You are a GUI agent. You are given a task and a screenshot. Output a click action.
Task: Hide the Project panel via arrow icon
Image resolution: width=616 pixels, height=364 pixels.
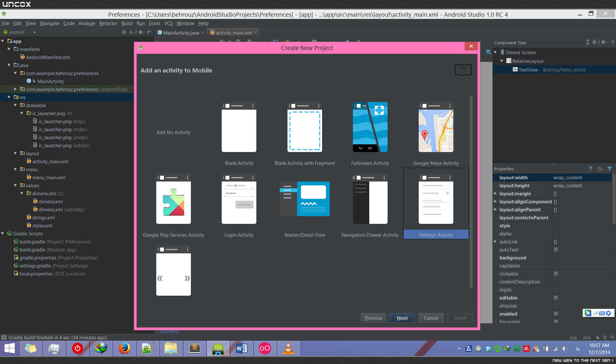tap(149, 32)
